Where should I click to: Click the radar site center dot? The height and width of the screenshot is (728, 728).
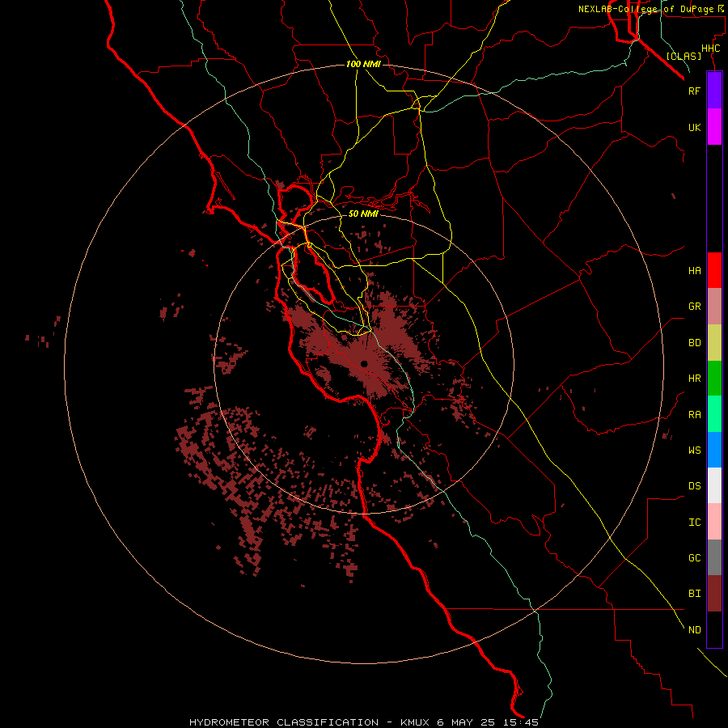pyautogui.click(x=364, y=363)
